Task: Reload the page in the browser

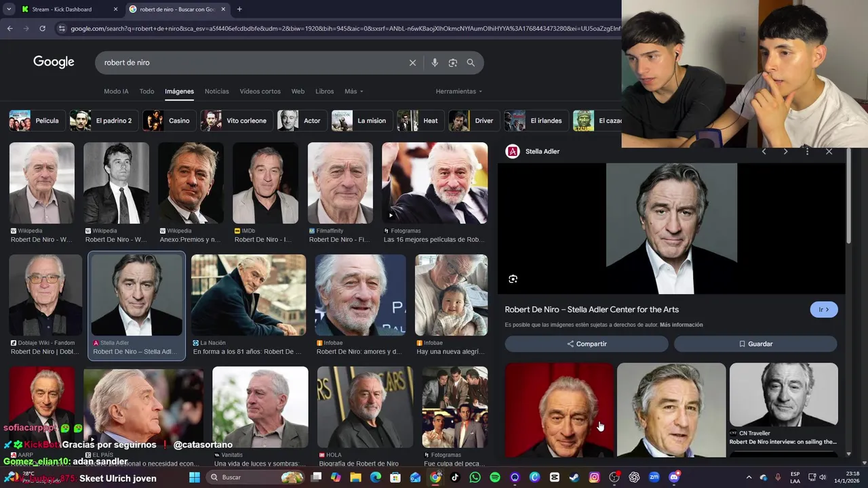Action: (42, 28)
